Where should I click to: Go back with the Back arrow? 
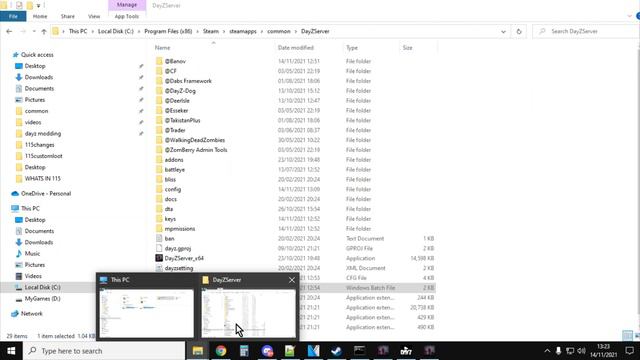[9, 31]
